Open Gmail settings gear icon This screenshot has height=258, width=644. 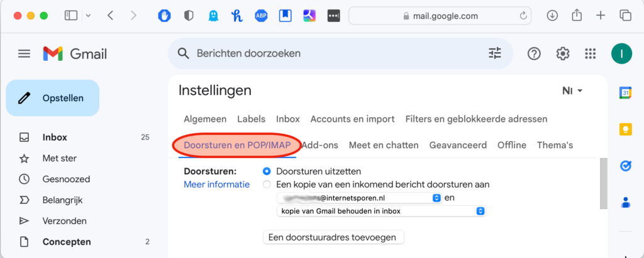562,54
